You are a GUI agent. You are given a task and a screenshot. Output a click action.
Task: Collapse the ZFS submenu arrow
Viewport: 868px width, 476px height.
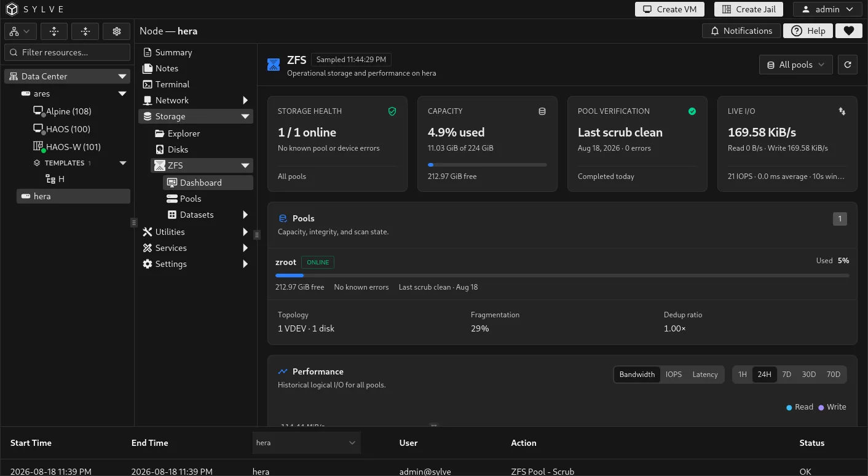click(x=245, y=165)
